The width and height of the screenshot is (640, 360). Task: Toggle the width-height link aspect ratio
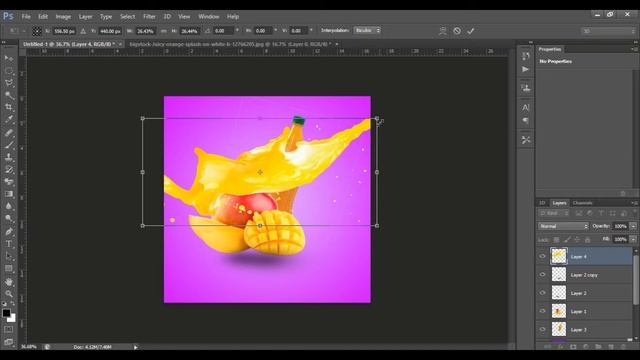164,31
